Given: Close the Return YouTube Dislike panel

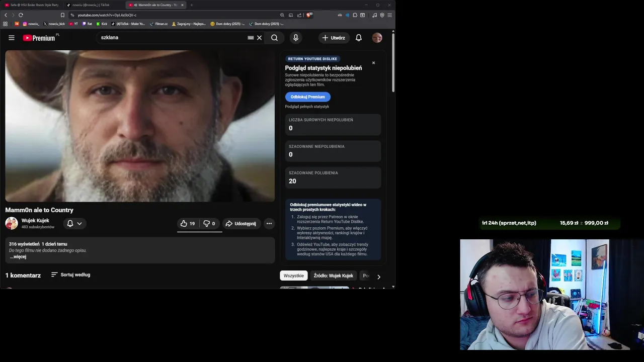Looking at the screenshot, I should [373, 63].
